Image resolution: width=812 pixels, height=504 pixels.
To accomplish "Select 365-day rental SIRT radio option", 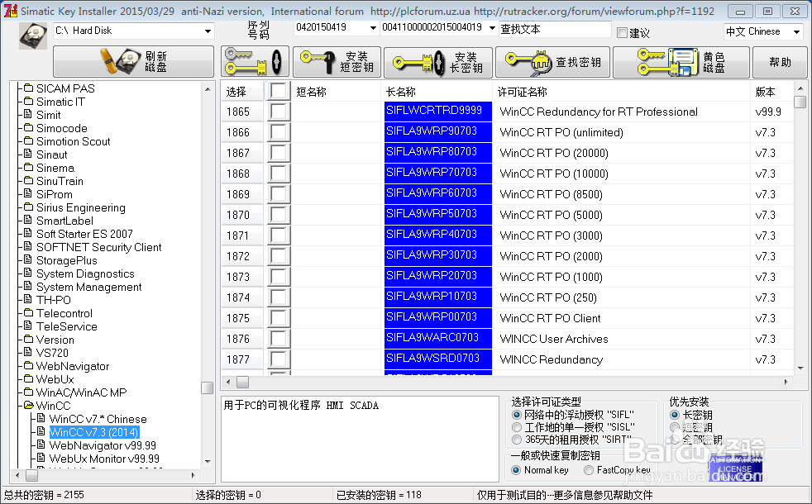I will pos(516,440).
